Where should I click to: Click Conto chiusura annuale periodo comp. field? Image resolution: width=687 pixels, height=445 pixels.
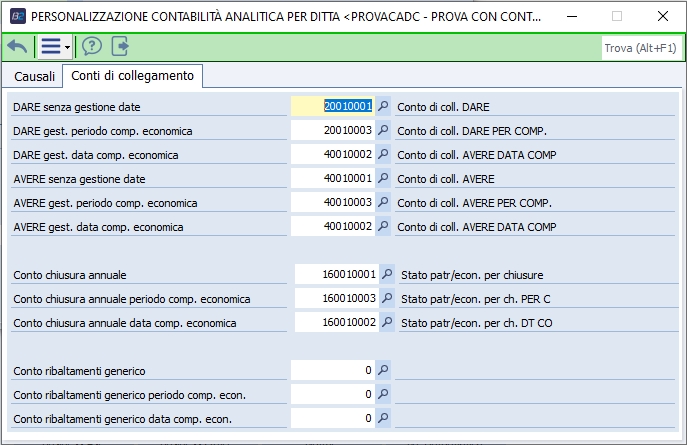338,298
